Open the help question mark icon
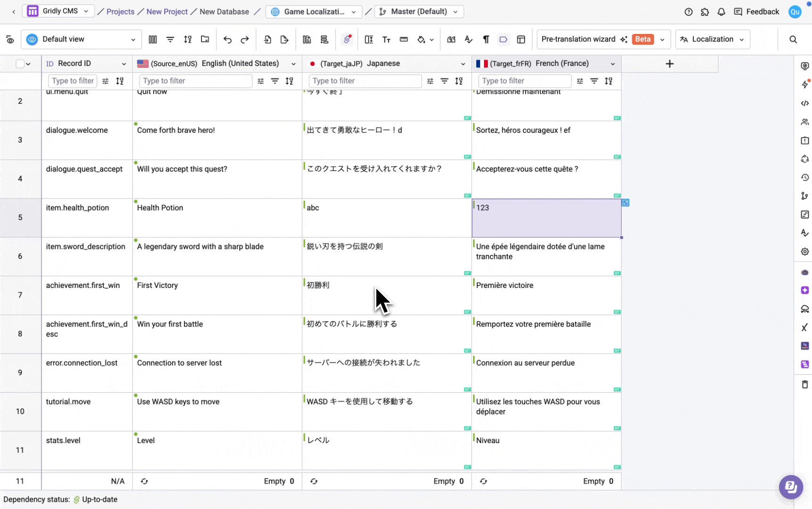Viewport: 812px width, 509px height. [689, 12]
